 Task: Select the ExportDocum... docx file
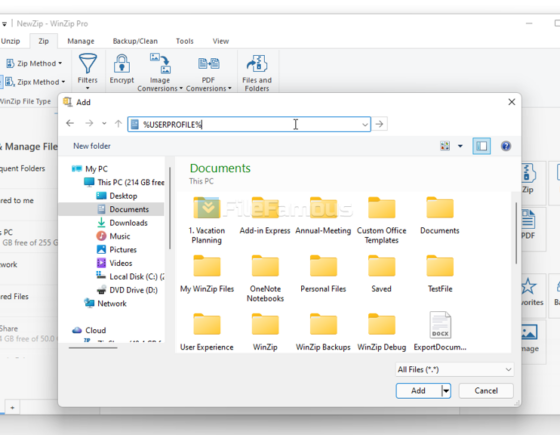440,331
